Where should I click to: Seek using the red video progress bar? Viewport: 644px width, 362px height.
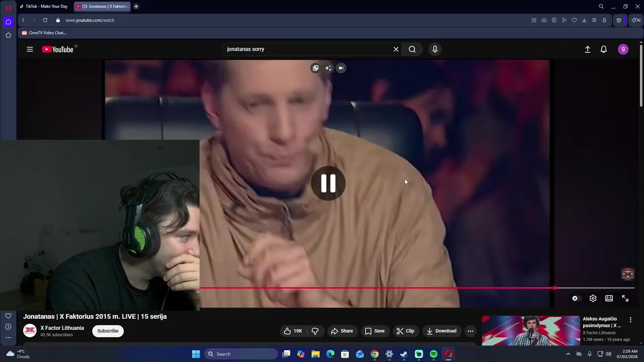[417, 288]
